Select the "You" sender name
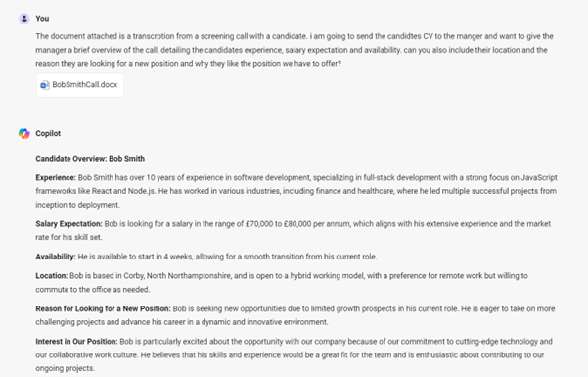588x377 pixels. point(42,19)
